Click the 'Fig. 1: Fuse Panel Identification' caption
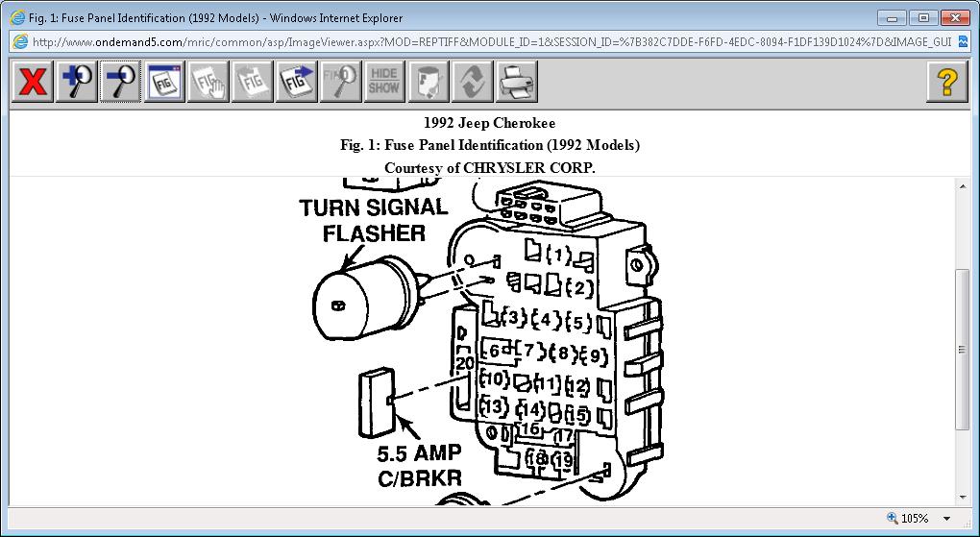The image size is (980, 537). tap(490, 145)
